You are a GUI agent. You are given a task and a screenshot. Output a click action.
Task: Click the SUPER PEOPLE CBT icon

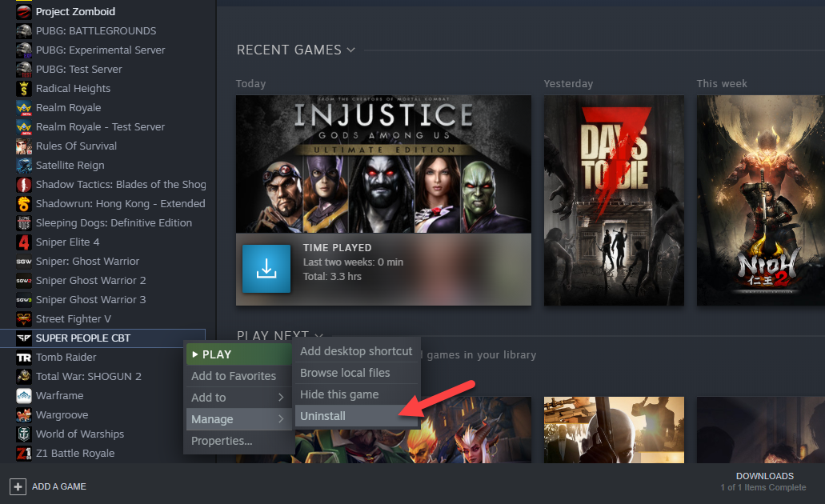point(24,338)
